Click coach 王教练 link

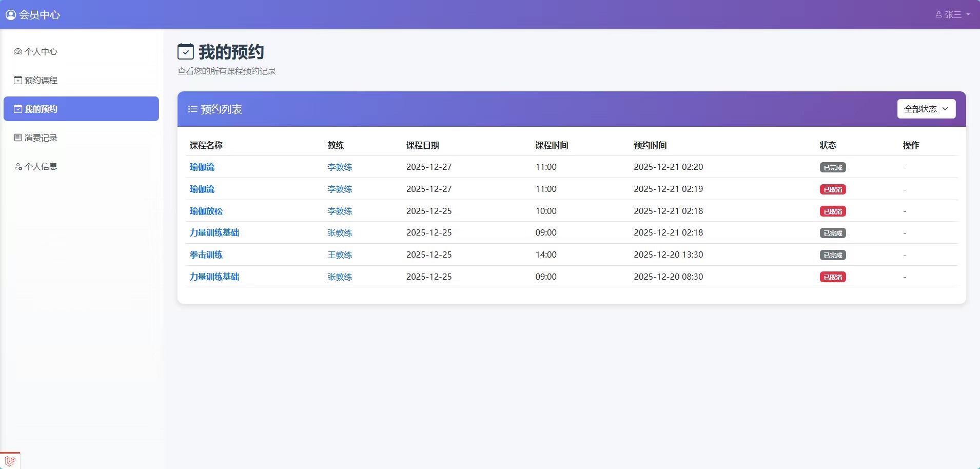340,255
